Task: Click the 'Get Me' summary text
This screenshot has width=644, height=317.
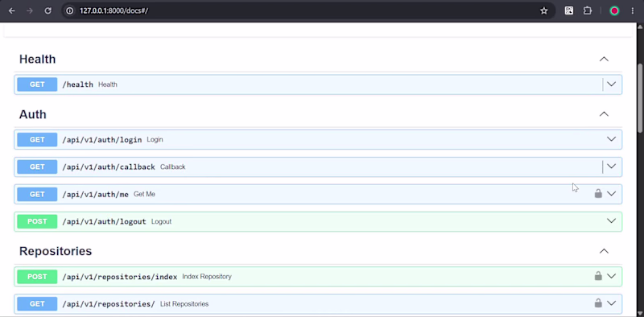Action: 144,194
